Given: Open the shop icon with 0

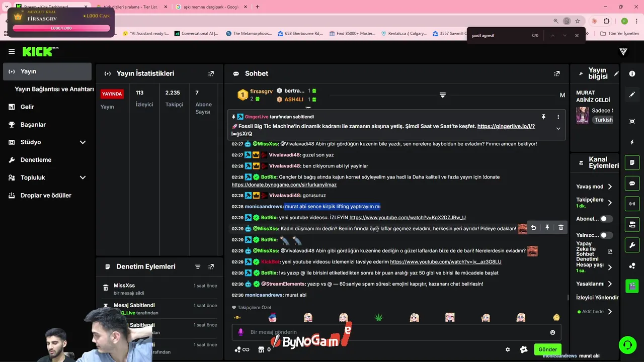Looking at the screenshot, I should pos(265,349).
